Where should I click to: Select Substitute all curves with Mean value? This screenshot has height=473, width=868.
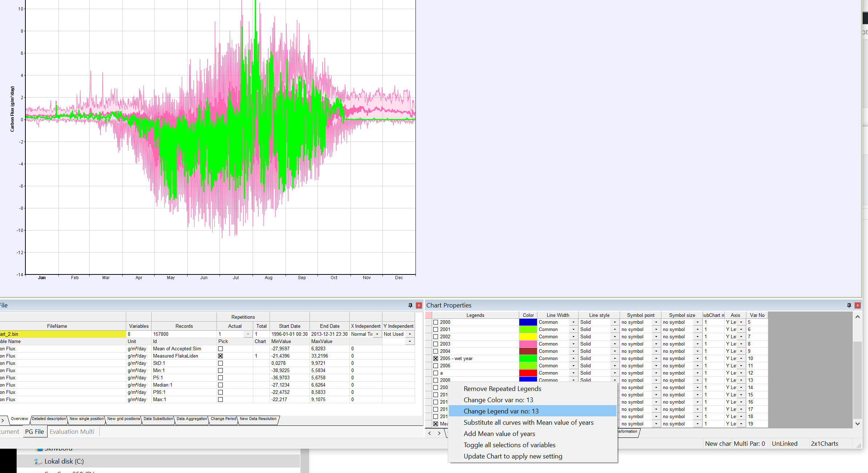coord(533,423)
